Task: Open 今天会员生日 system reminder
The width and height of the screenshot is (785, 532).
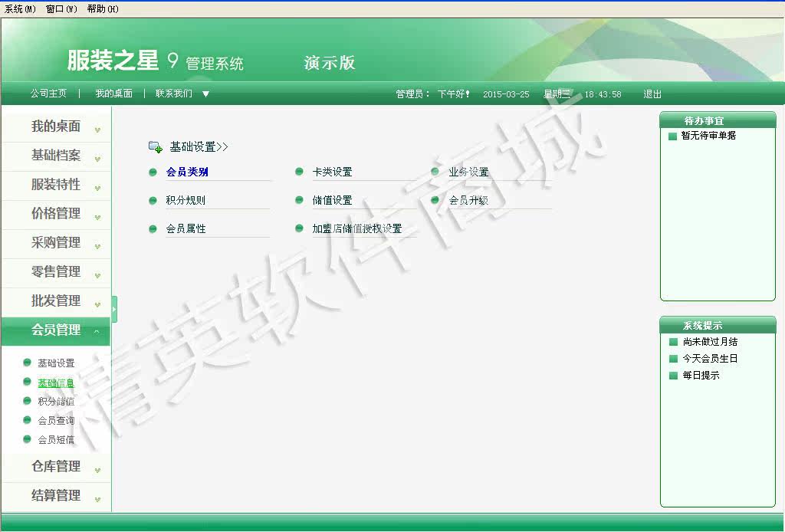Action: tap(710, 358)
